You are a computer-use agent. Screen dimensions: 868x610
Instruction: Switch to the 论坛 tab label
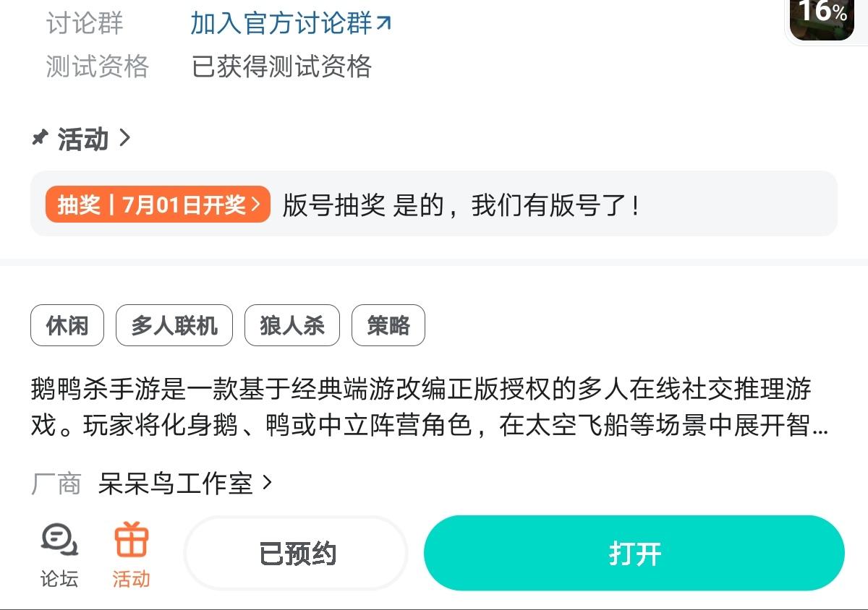click(59, 578)
